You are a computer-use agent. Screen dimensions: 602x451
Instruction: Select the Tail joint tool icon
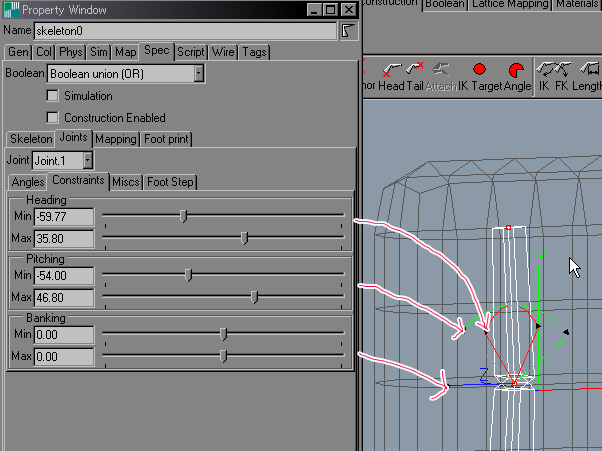pos(415,69)
